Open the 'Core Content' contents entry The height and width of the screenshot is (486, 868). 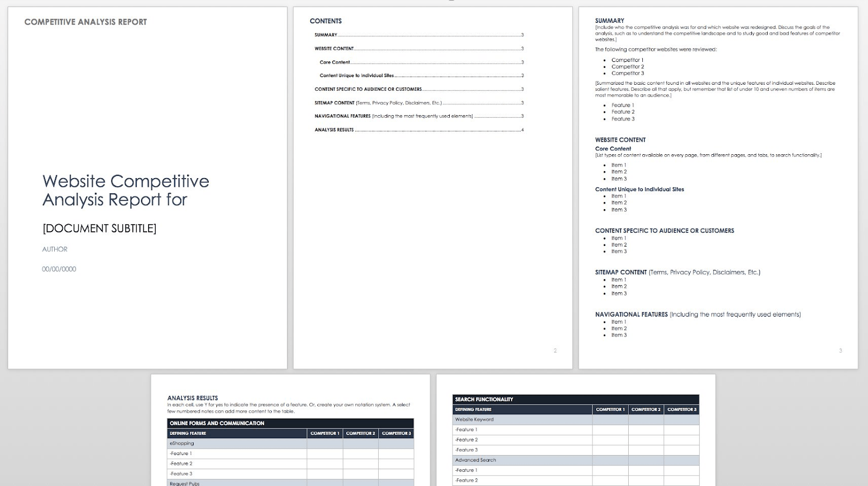422,62
